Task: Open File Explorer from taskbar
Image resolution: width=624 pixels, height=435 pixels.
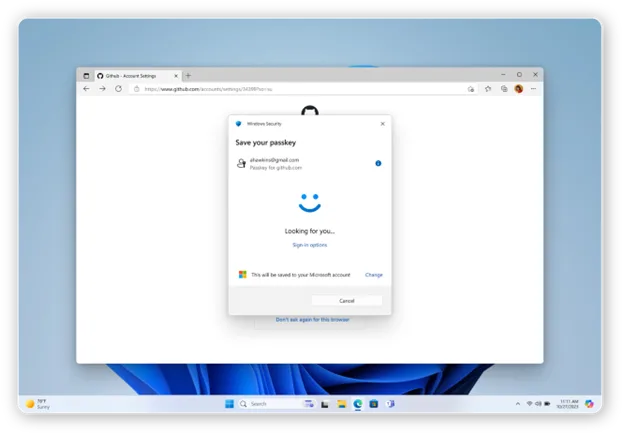Action: tap(341, 404)
